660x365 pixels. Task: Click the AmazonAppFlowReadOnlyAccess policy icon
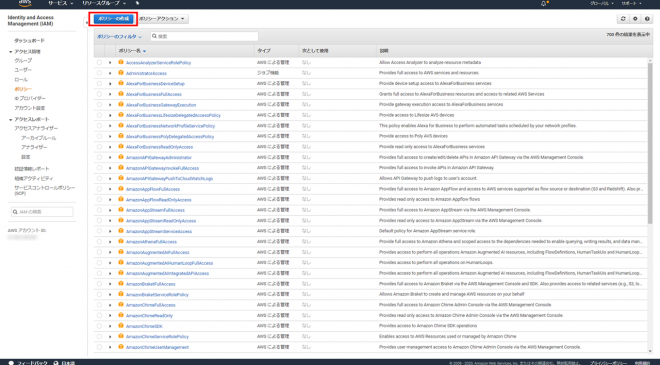click(x=121, y=199)
